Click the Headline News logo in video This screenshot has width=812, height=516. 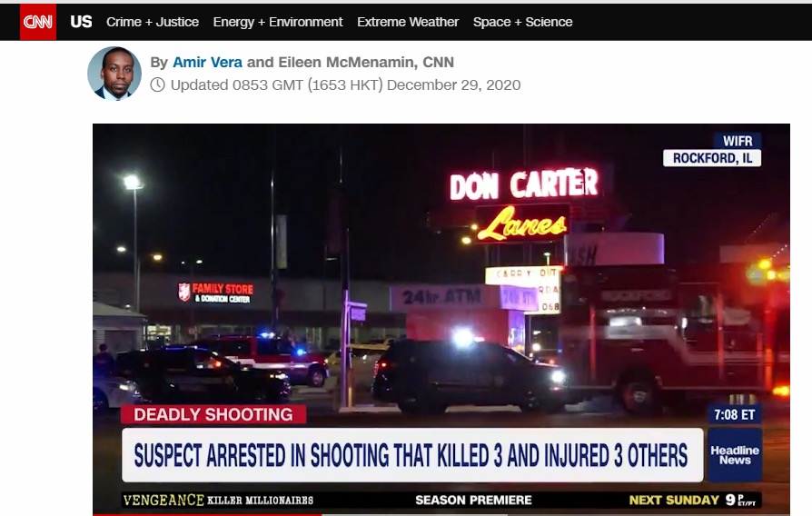735,455
